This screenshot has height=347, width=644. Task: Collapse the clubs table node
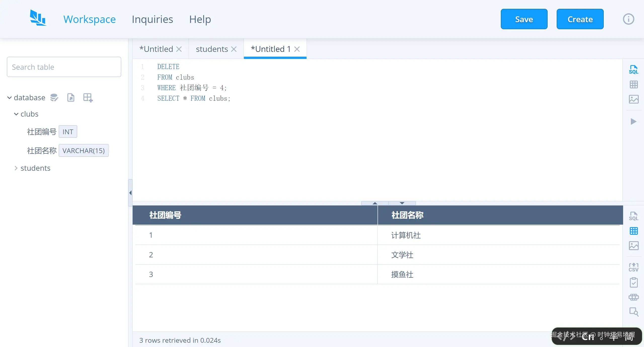16,114
